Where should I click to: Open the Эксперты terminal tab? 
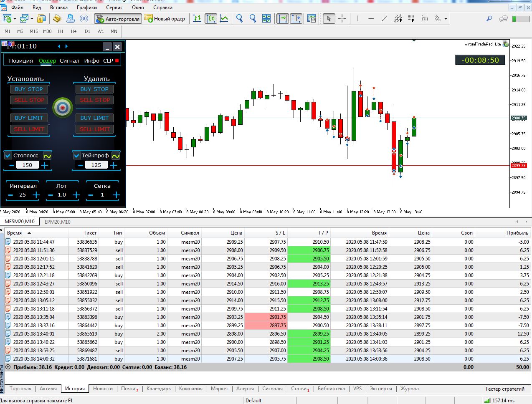pyautogui.click(x=381, y=389)
